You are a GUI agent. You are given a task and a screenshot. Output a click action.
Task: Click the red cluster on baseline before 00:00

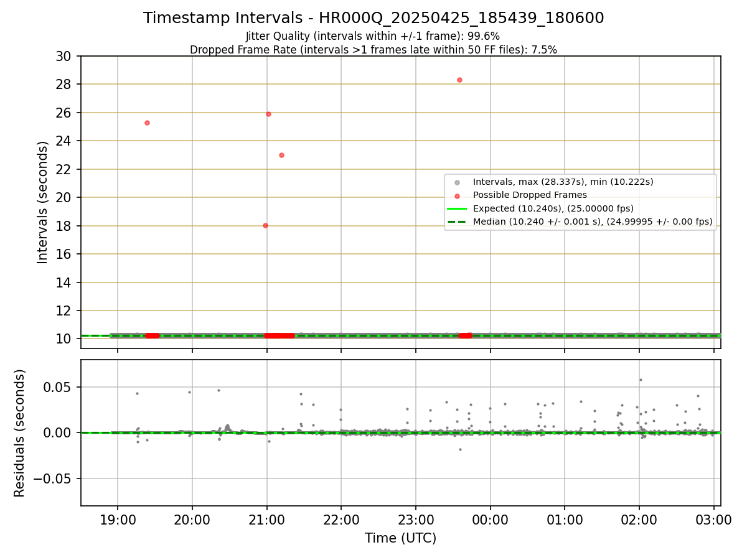click(x=466, y=335)
